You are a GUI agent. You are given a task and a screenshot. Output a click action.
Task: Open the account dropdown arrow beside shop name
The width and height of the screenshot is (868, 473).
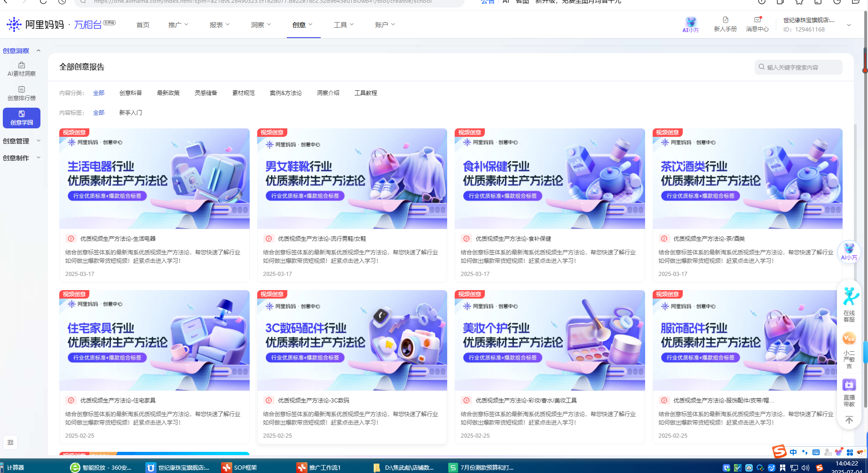tap(849, 25)
